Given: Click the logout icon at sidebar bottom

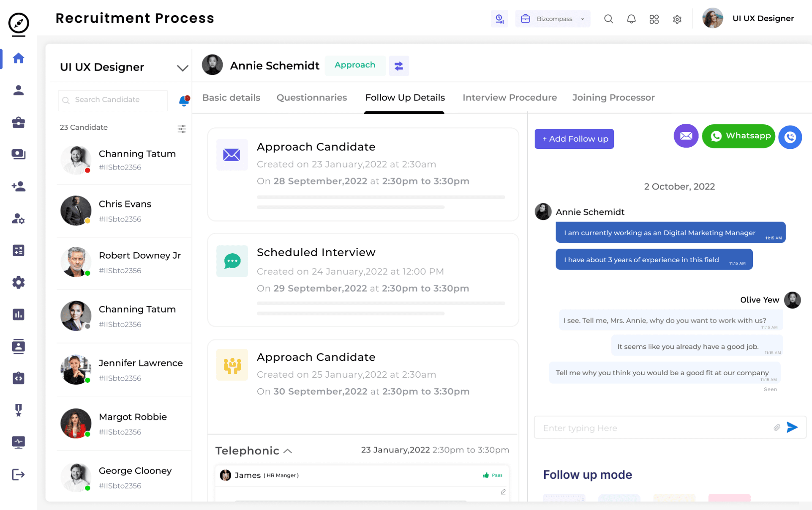Looking at the screenshot, I should (x=18, y=474).
